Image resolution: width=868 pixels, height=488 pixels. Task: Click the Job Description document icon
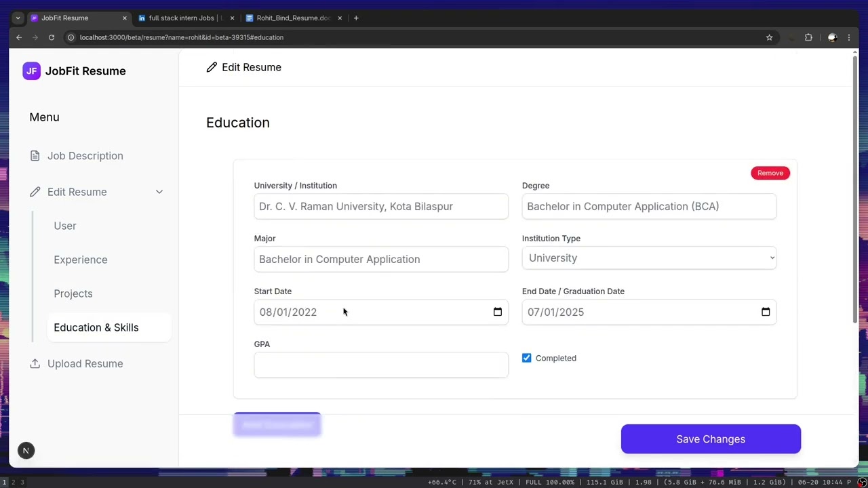35,156
